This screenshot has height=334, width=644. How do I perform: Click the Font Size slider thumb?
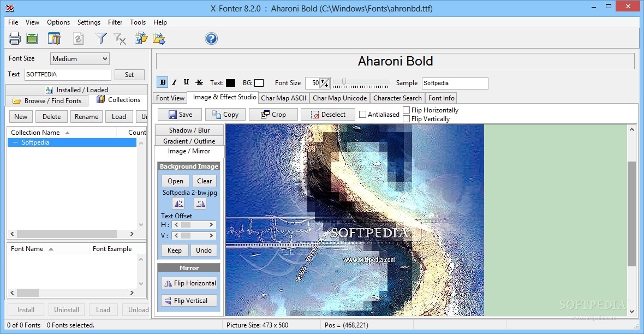click(x=344, y=81)
